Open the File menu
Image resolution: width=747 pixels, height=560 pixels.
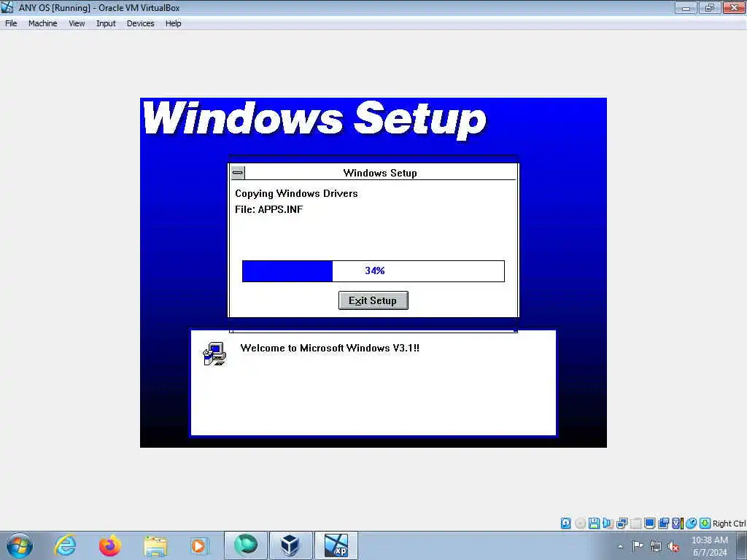pos(11,23)
